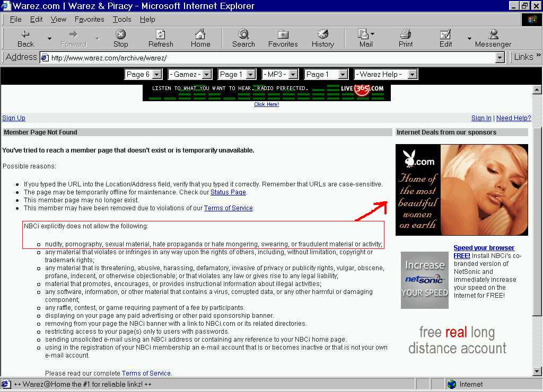Open the Search pane icon
Image resolution: width=543 pixels, height=392 pixels.
243,38
